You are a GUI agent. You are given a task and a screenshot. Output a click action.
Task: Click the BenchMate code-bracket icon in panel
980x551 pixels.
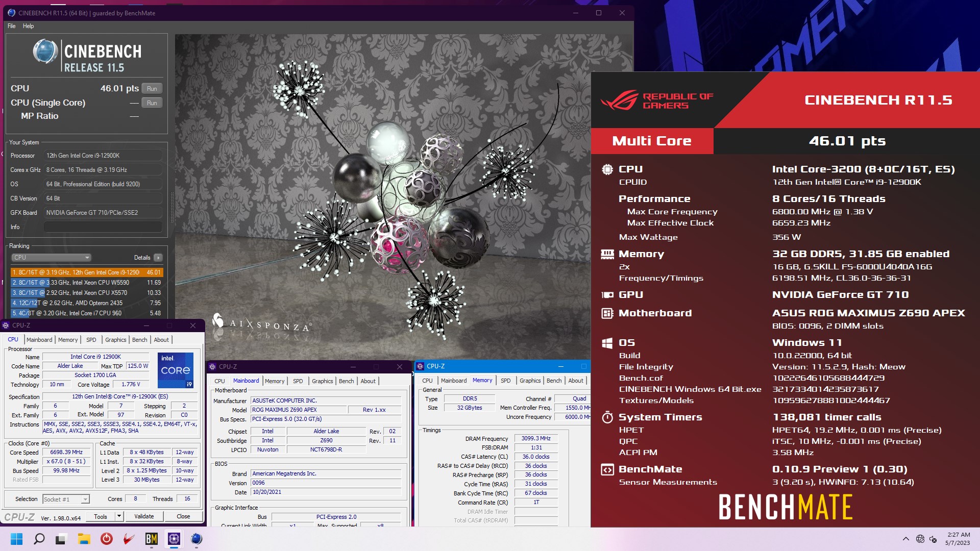[607, 470]
